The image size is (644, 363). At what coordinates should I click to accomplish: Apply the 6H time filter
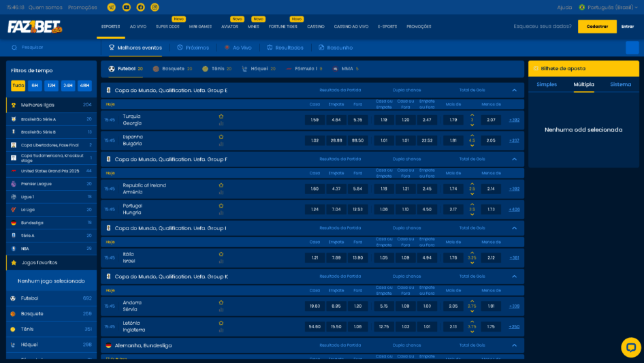click(35, 86)
